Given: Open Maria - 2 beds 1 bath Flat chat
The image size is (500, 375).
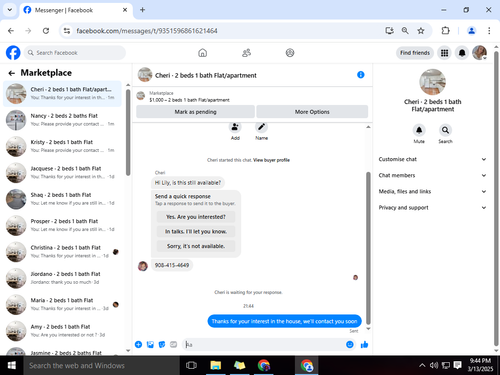Looking at the screenshot, I should pyautogui.click(x=62, y=304).
